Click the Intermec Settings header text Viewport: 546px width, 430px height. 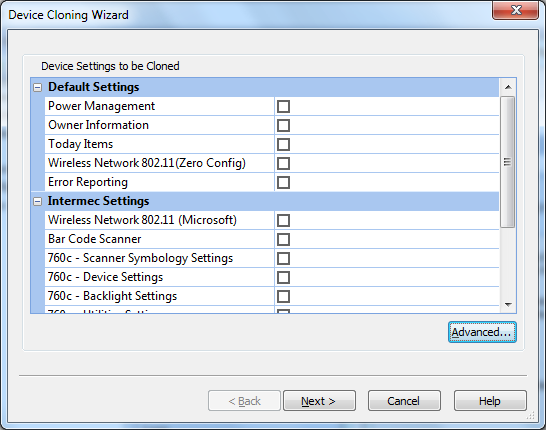98,201
